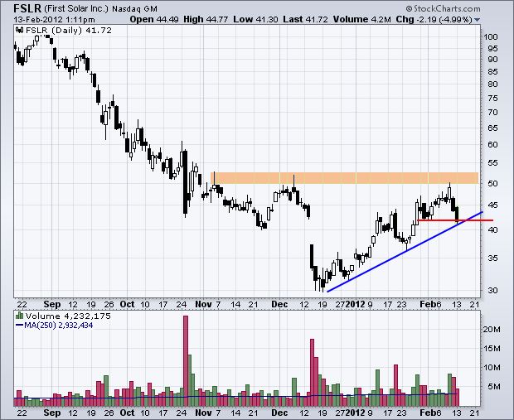Click the Chg value -2.19 (-4.99%)
The height and width of the screenshot is (420, 514).
click(x=444, y=19)
